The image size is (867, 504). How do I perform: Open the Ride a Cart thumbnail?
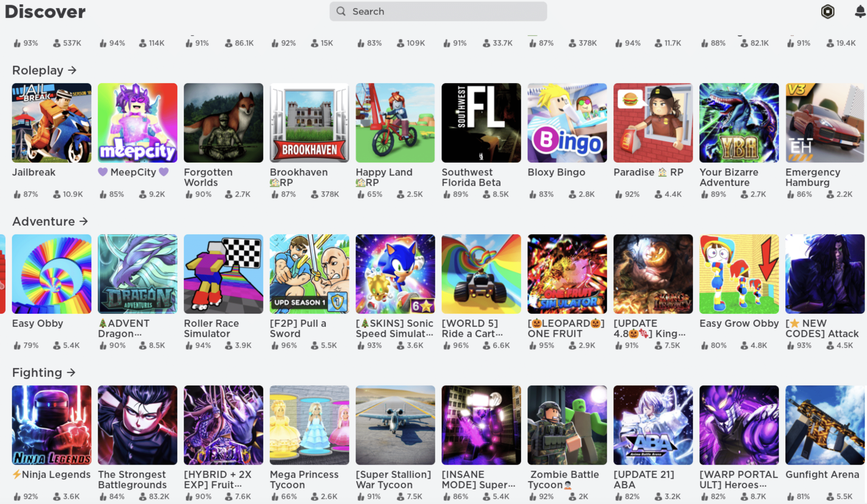pos(481,274)
